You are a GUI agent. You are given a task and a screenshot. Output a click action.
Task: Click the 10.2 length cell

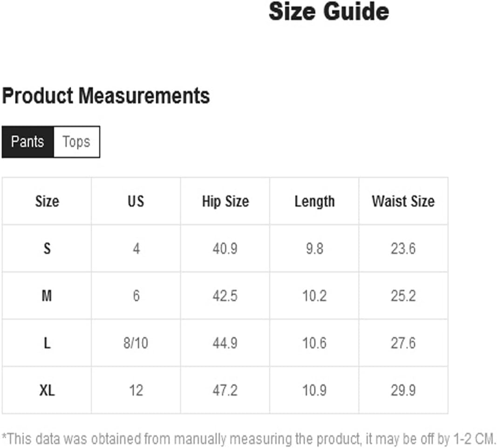(314, 296)
